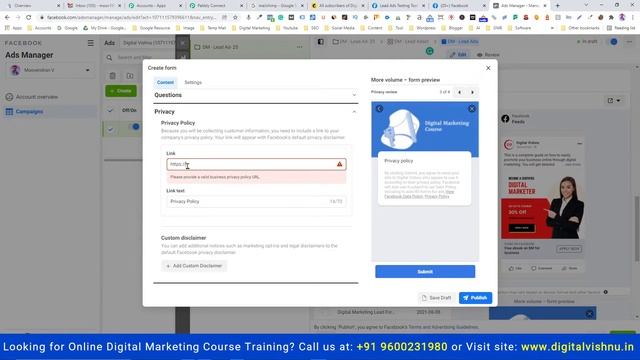Toggle the blue publish switch near In draft

coord(613,42)
